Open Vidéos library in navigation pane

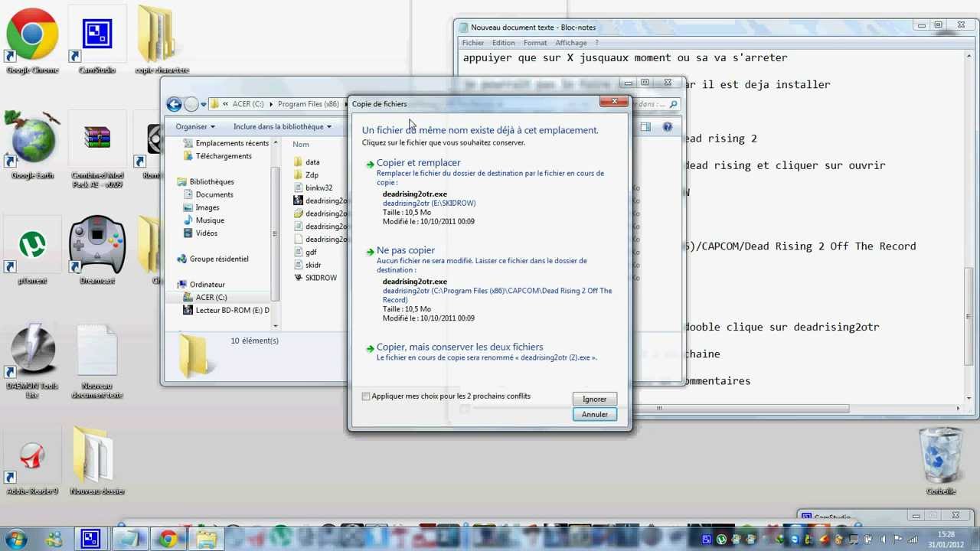201,233
